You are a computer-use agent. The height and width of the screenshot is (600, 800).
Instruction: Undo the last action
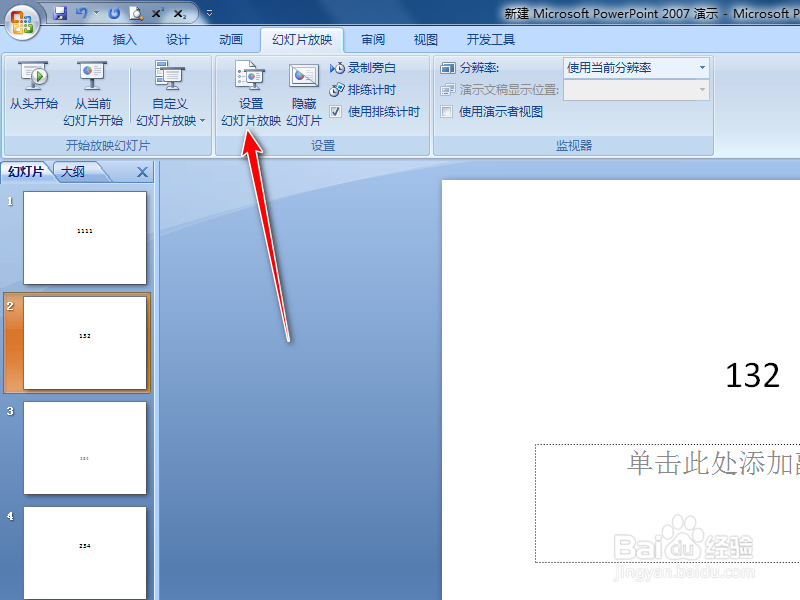(82, 13)
